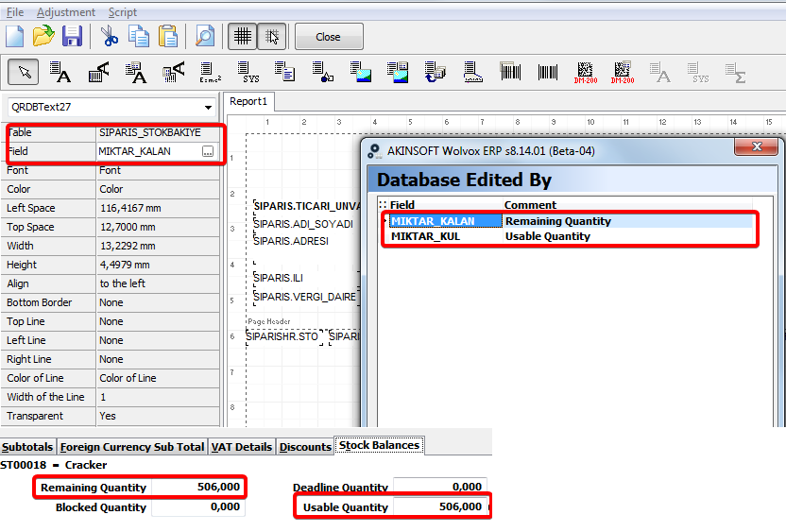The image size is (786, 532).
Task: Select SIPARIS.TICARI_UNVA field on report canvas
Action: pos(307,206)
